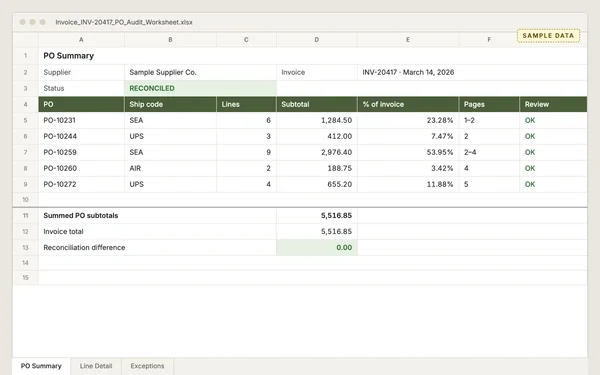Select column E header
The height and width of the screenshot is (375, 600).
pos(408,40)
